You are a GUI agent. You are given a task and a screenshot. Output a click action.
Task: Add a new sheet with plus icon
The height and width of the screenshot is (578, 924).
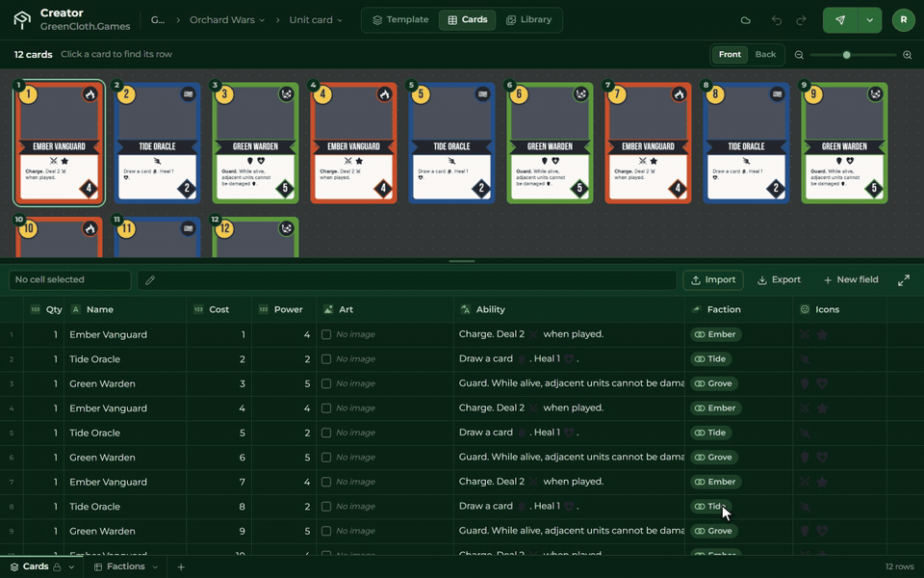(x=181, y=566)
